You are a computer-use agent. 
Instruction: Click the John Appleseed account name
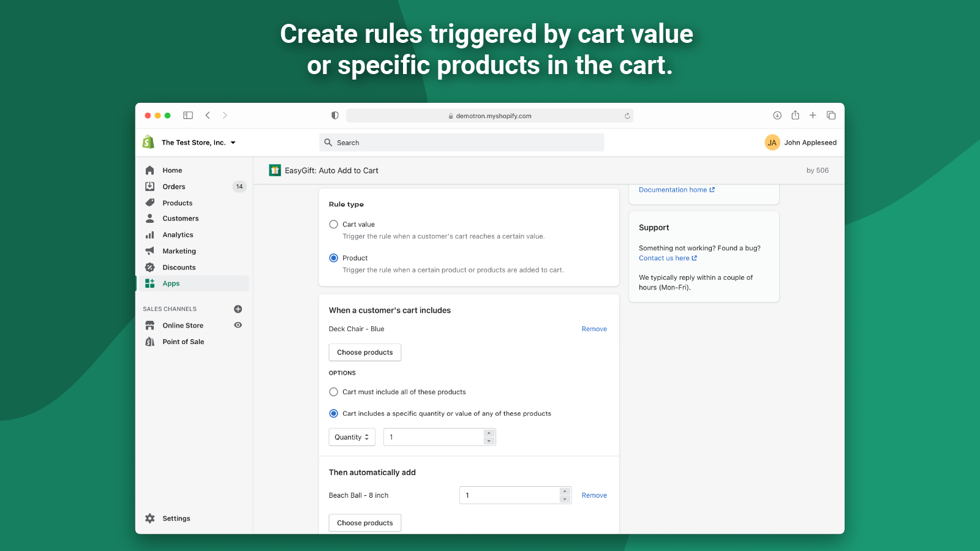pos(810,143)
